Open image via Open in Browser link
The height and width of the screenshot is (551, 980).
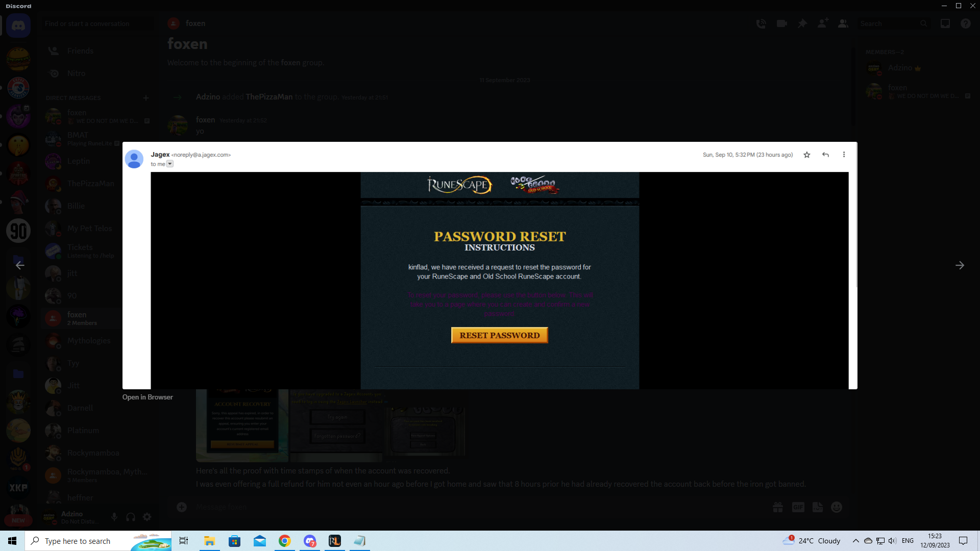[x=148, y=397]
